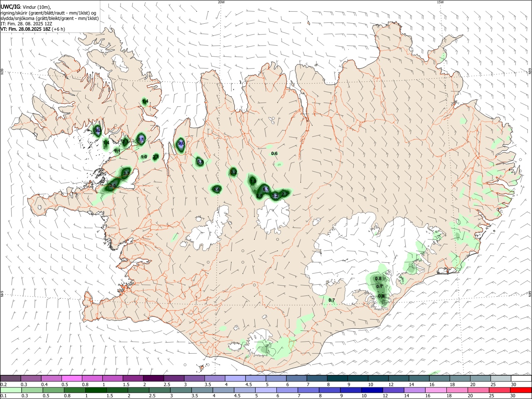This screenshot has height=399, width=532.
Task: Select the dark mauve 0.2 snow legend swatch
Action: 10,378
